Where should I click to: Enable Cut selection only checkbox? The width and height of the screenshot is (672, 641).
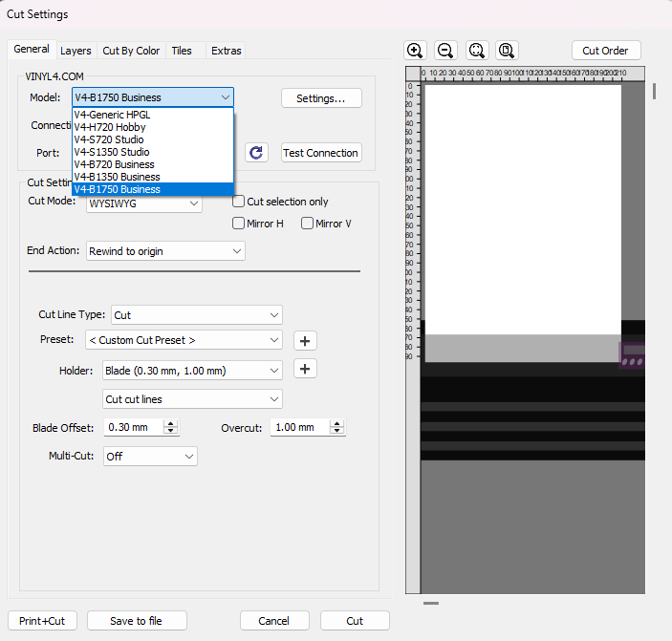[x=239, y=203]
